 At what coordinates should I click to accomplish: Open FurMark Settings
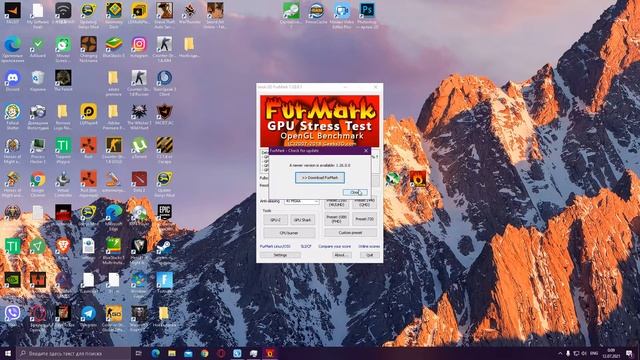tap(280, 255)
